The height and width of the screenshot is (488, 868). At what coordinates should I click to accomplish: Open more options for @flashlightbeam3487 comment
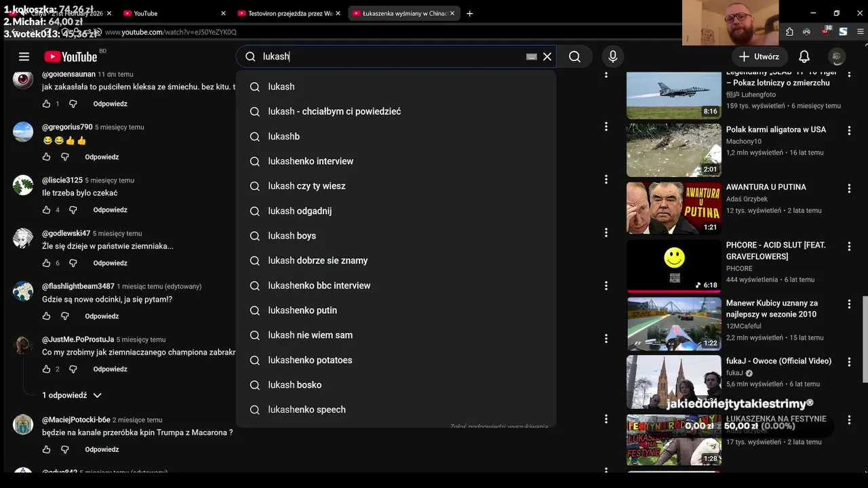[x=606, y=286]
